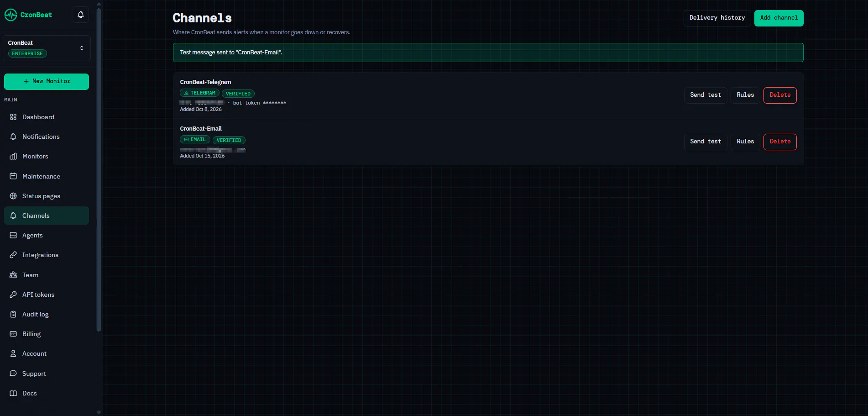Click the Team people icon
The width and height of the screenshot is (868, 416).
[x=13, y=275]
